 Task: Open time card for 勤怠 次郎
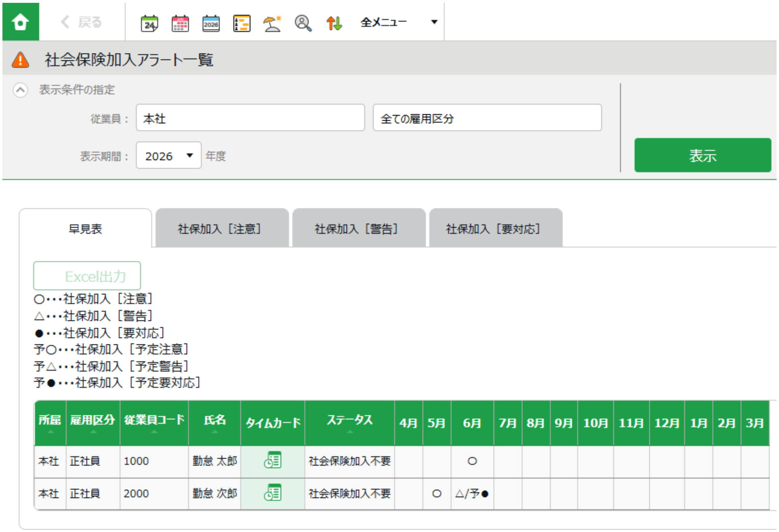coord(273,493)
